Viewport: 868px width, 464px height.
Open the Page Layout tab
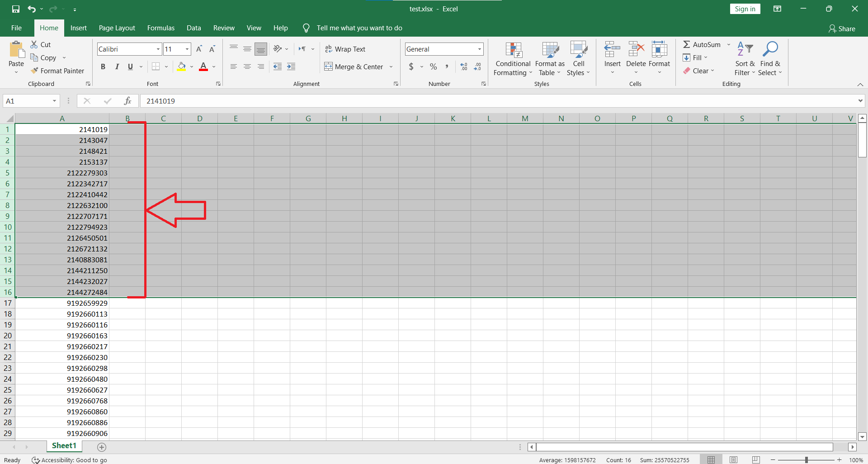pos(117,28)
